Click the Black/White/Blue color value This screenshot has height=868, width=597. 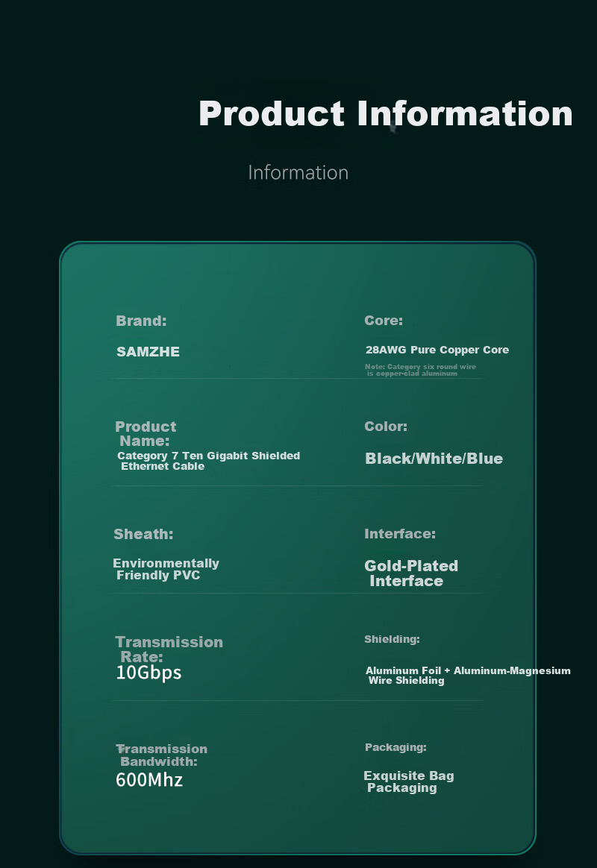(434, 459)
